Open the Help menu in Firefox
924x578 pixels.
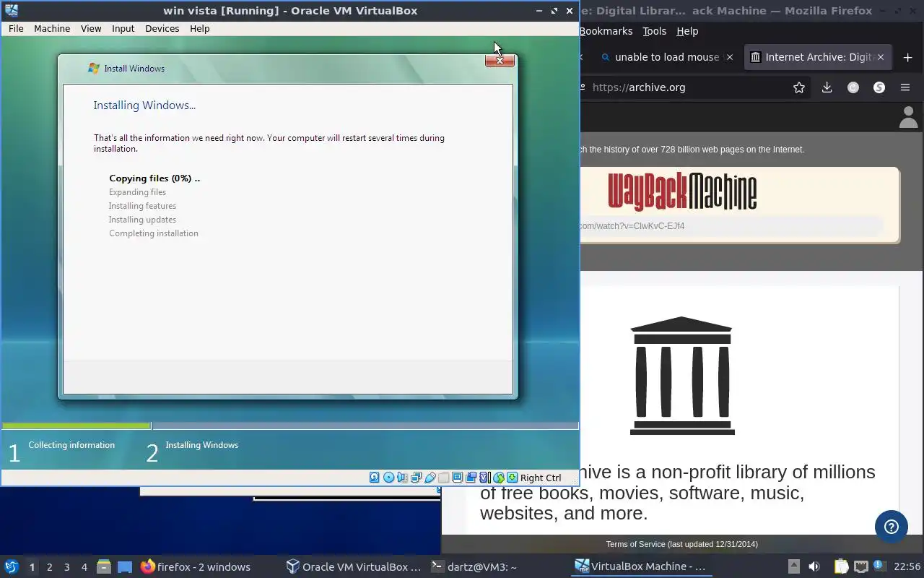pyautogui.click(x=687, y=31)
